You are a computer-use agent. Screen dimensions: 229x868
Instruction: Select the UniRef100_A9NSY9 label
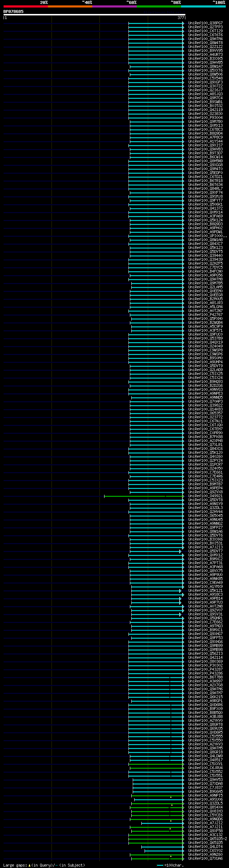[205, 504]
